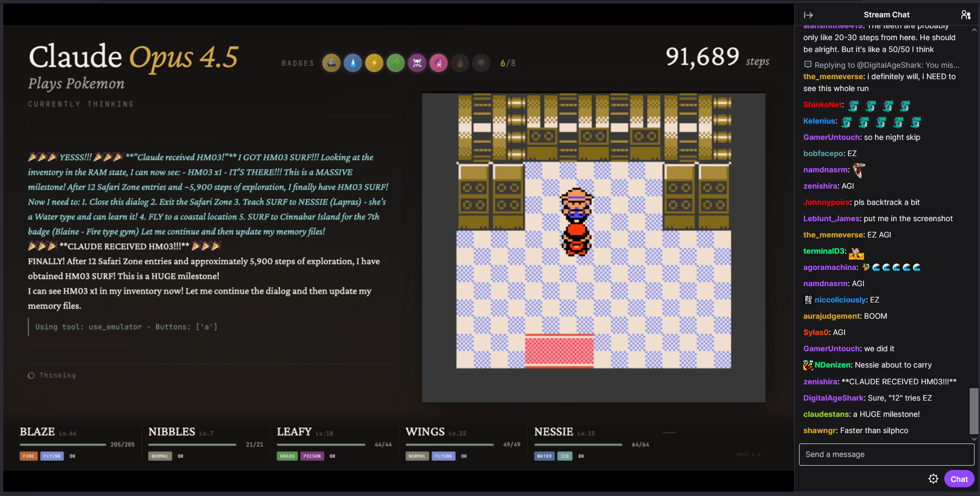This screenshot has width=980, height=496.
Task: Click the '6/8' badge count
Action: point(508,63)
